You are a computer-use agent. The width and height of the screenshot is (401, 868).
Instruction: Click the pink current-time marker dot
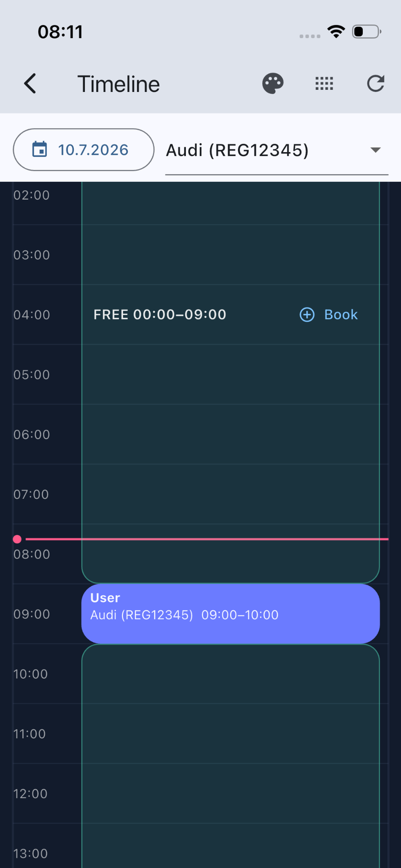(x=17, y=540)
